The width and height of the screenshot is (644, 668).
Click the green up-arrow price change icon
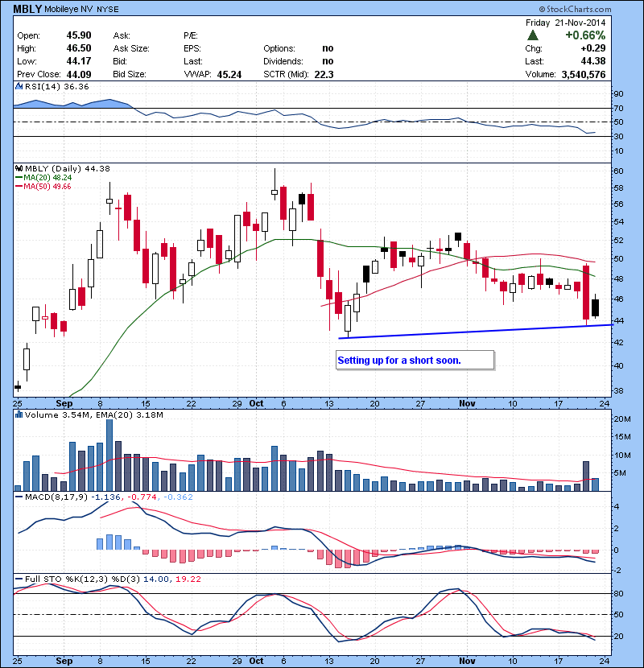click(533, 35)
